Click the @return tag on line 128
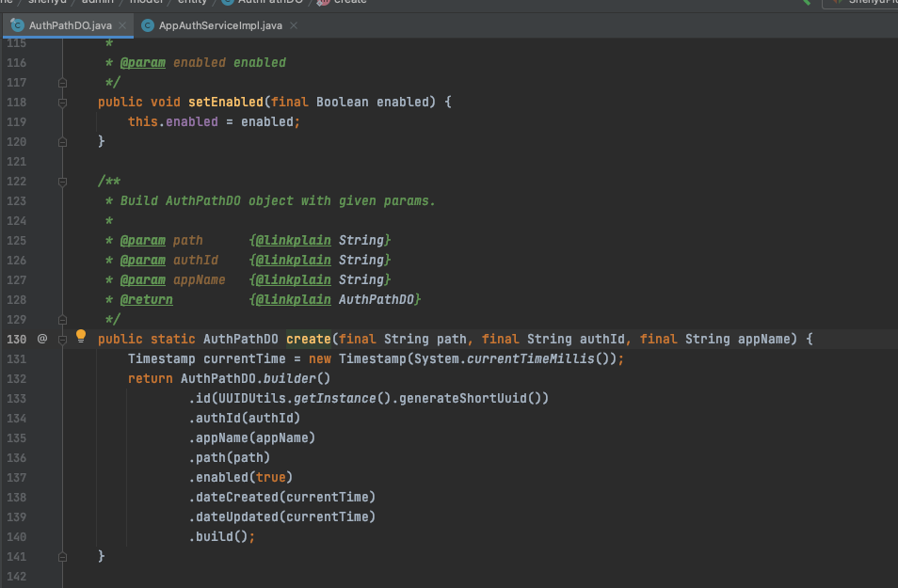Screen dimensions: 898x588 [146, 299]
